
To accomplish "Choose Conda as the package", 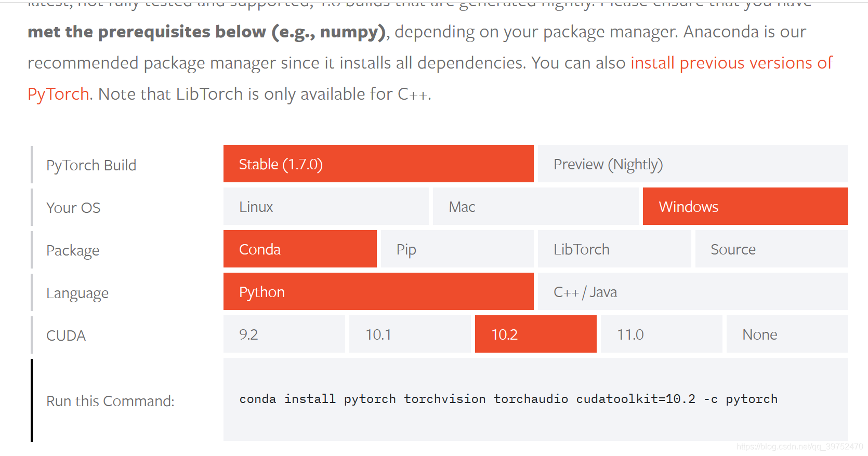I will point(300,249).
